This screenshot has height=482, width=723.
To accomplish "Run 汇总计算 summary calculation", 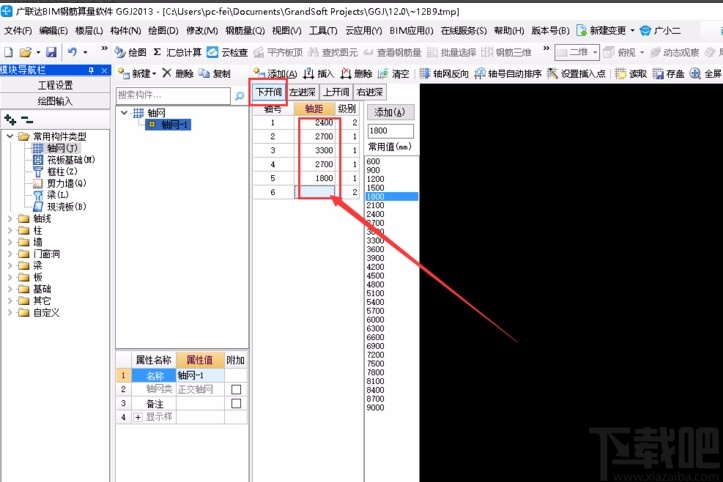I will (x=177, y=52).
